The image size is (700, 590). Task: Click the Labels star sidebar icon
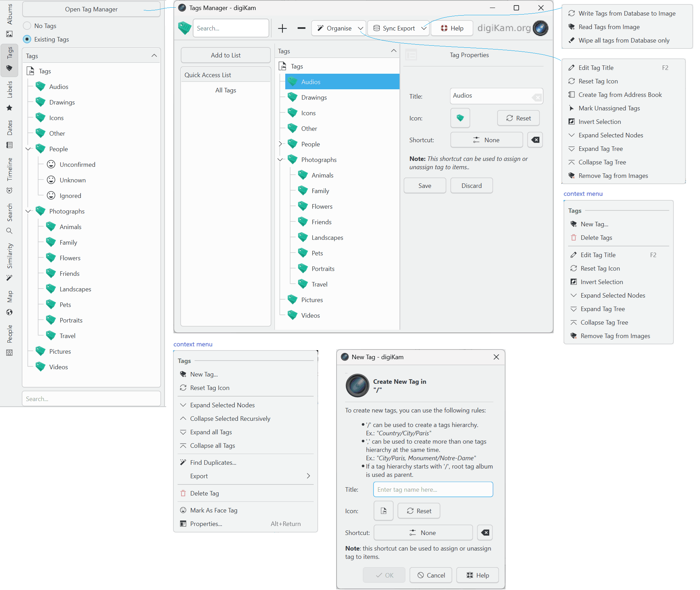coord(9,108)
